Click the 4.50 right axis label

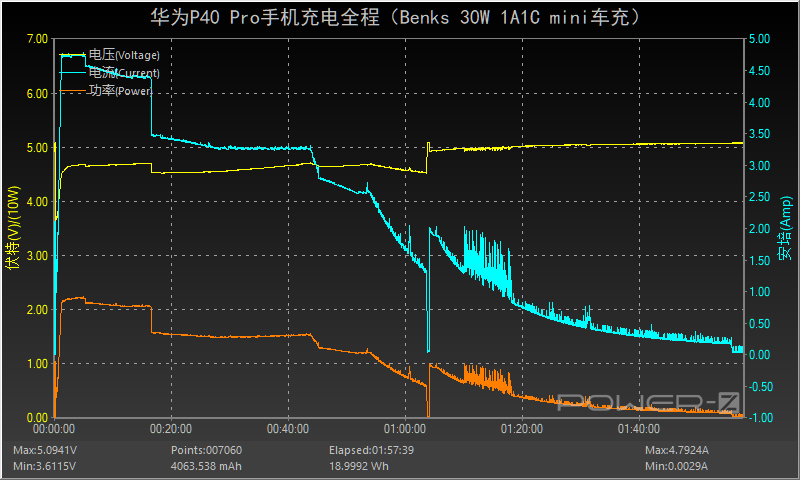coord(760,71)
